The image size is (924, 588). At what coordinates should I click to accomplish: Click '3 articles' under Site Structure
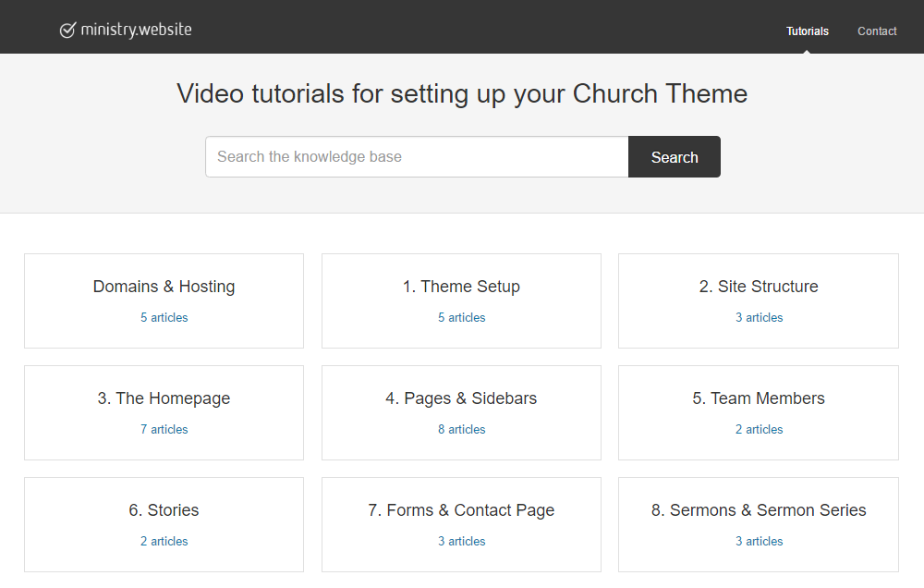point(758,318)
